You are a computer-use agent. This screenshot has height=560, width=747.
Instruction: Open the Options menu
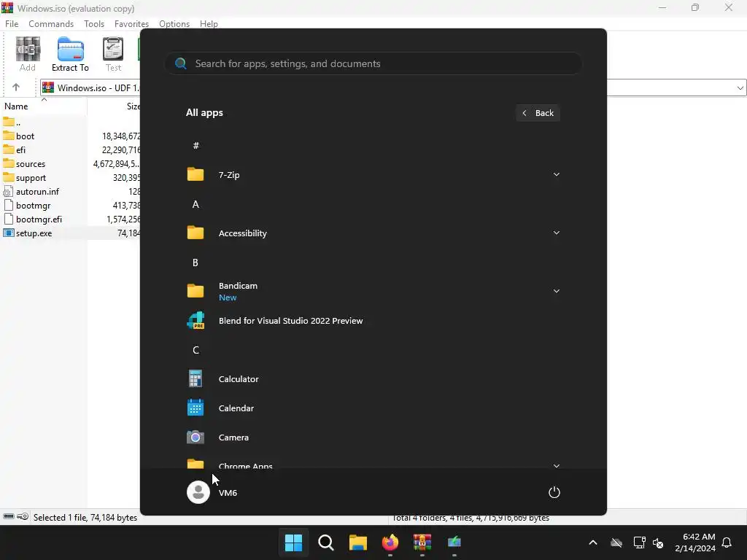point(174,24)
